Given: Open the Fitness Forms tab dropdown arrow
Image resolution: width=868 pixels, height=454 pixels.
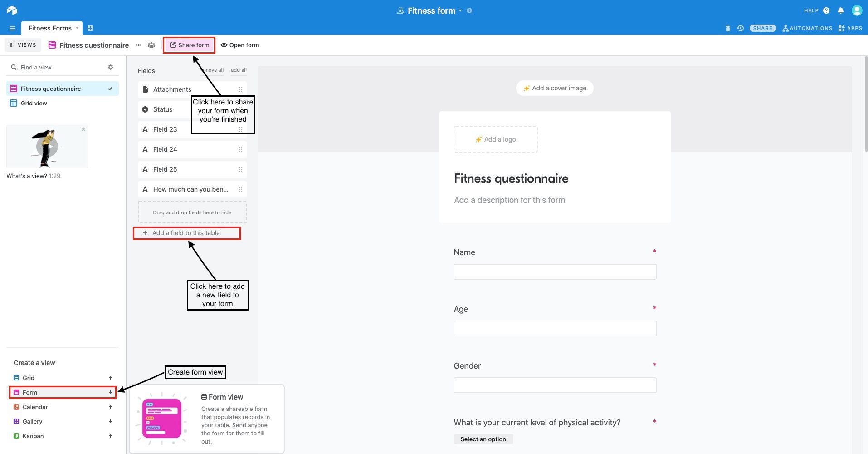Looking at the screenshot, I should [x=77, y=28].
